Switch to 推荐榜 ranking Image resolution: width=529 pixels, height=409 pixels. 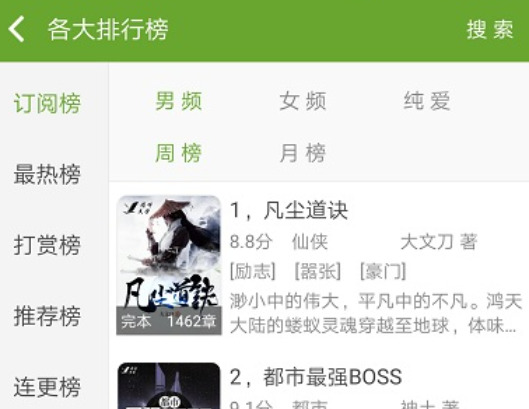tap(47, 316)
